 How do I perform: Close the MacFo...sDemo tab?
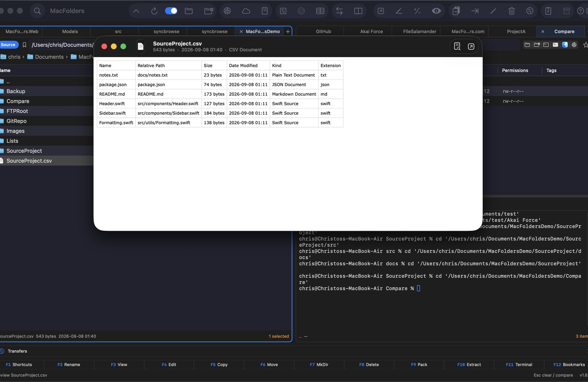(x=241, y=32)
